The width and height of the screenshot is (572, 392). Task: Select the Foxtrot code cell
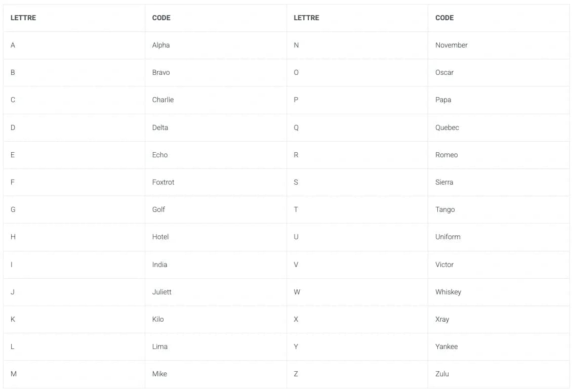[x=163, y=182]
